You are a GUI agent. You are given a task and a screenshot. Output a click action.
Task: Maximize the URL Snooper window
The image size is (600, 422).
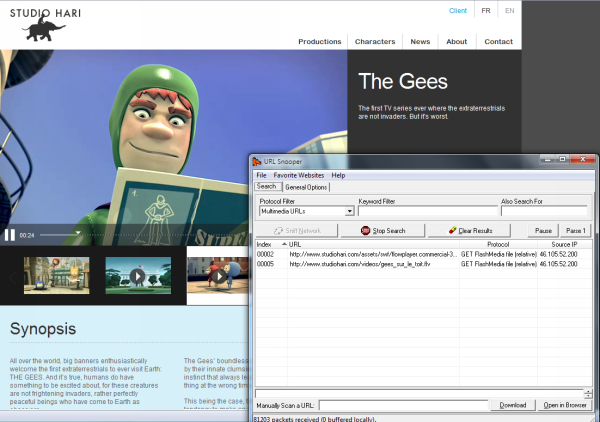pos(562,159)
